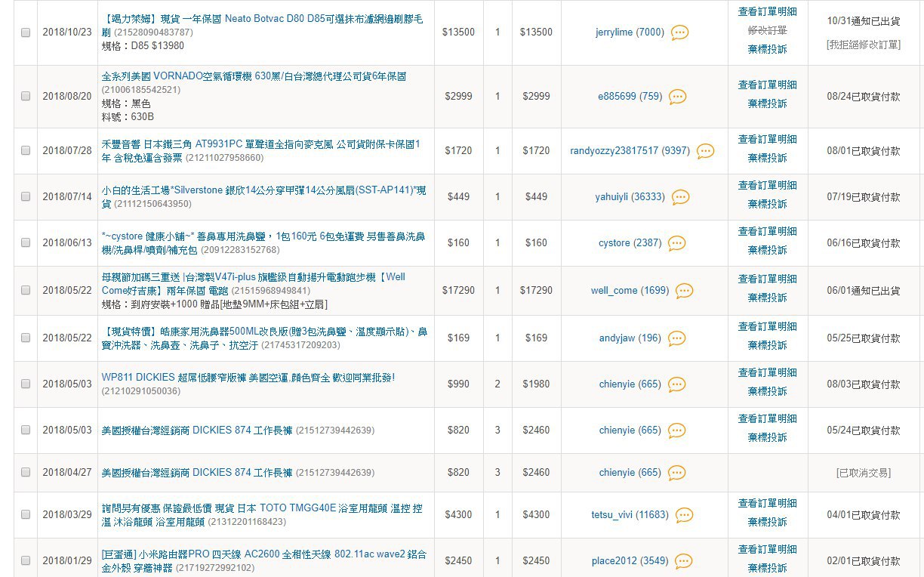This screenshot has height=577, width=924.
Task: Click 棄標投訴 for the randyozzy23817517 order
Action: (767, 159)
